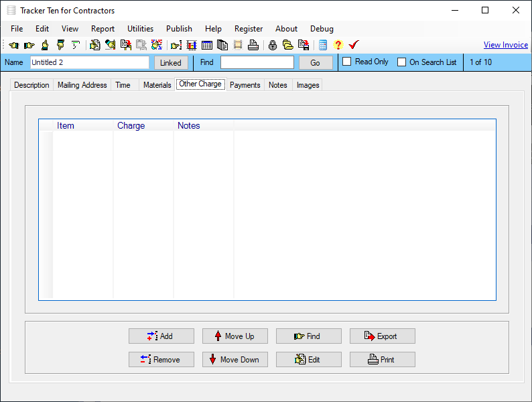Click the Find button below the table
532x402 pixels.
(309, 336)
